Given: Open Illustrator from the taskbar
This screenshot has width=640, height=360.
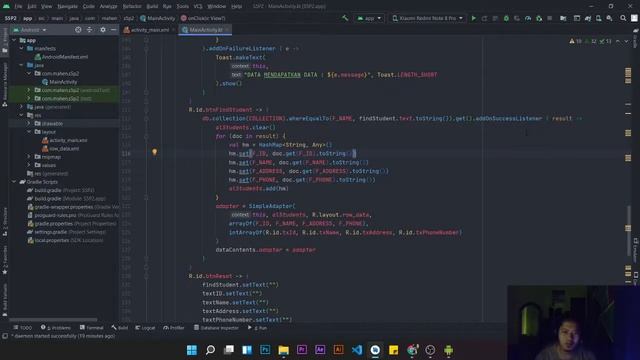Looking at the screenshot, I should [338, 350].
